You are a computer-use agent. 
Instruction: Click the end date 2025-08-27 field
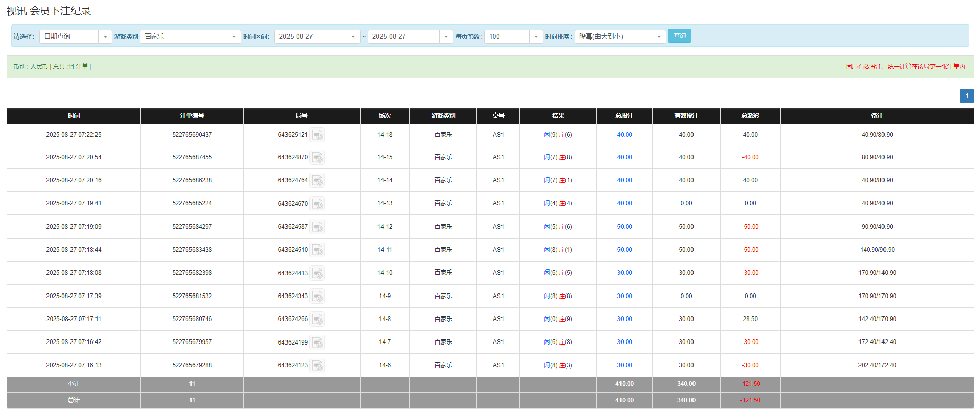click(403, 37)
